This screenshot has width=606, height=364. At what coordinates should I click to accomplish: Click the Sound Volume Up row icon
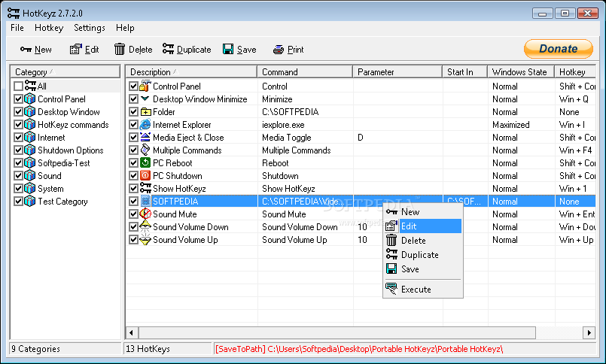[x=145, y=239]
